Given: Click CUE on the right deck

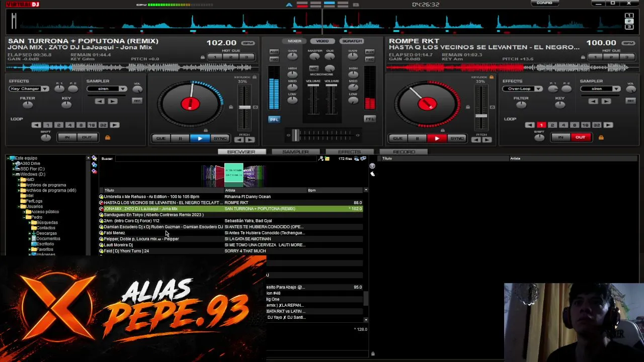Looking at the screenshot, I should [397, 138].
